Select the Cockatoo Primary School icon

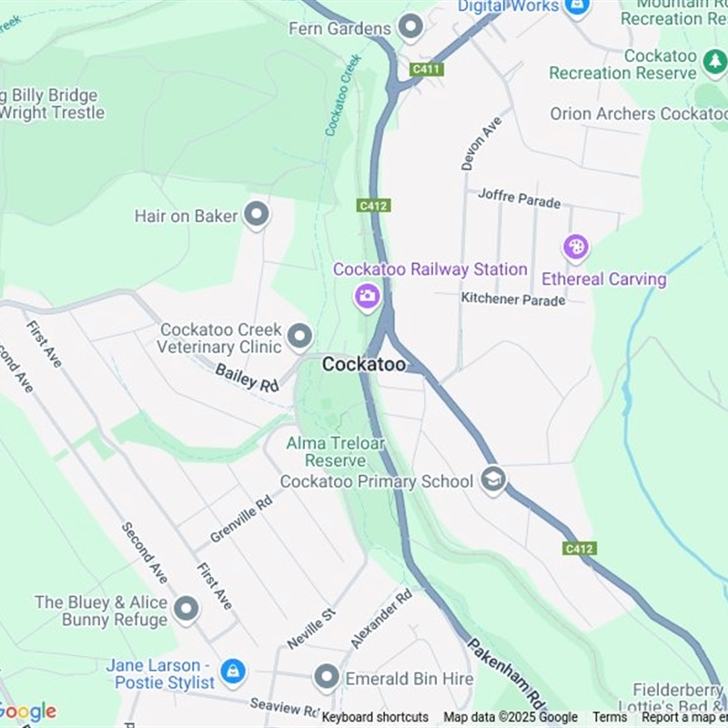[492, 480]
